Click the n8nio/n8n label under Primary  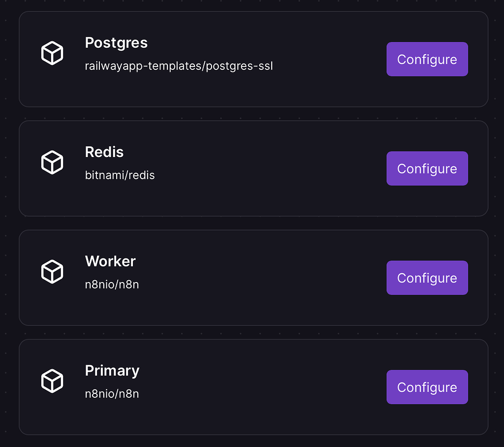coord(112,394)
